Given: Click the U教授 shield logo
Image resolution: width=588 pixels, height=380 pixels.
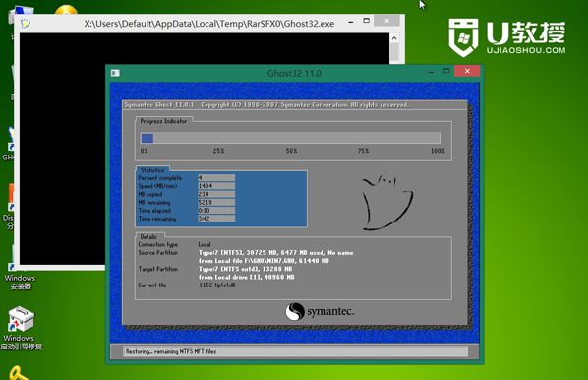Looking at the screenshot, I should tap(463, 37).
